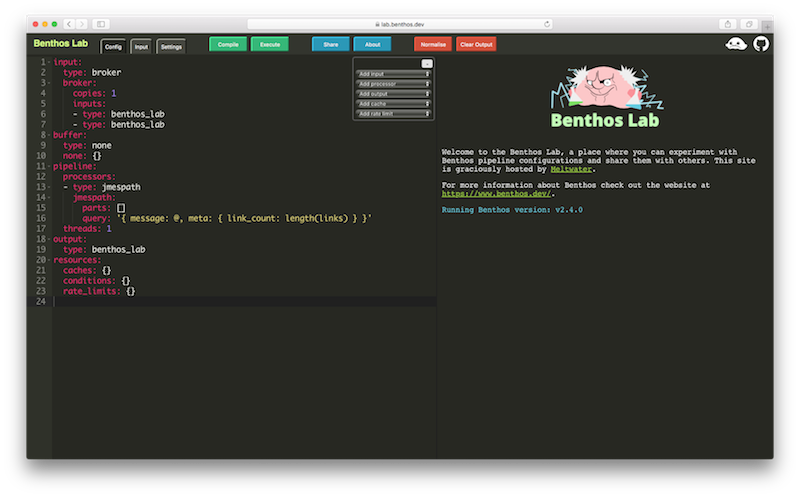Click the blue About button
The height and width of the screenshot is (497, 800).
(372, 44)
